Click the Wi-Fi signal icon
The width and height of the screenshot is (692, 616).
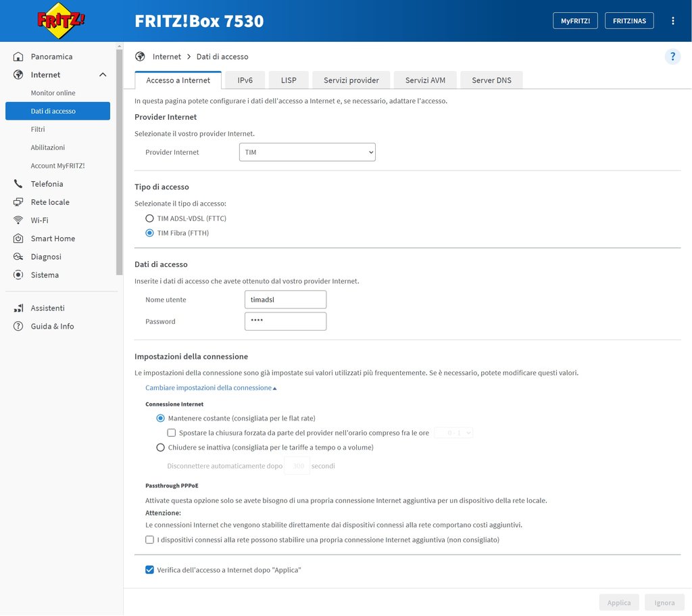point(18,220)
